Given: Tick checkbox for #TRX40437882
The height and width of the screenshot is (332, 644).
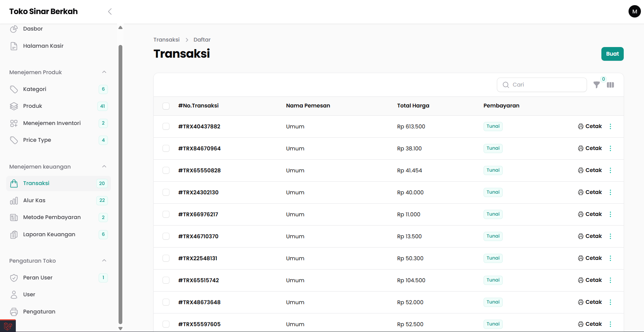Looking at the screenshot, I should tap(166, 126).
